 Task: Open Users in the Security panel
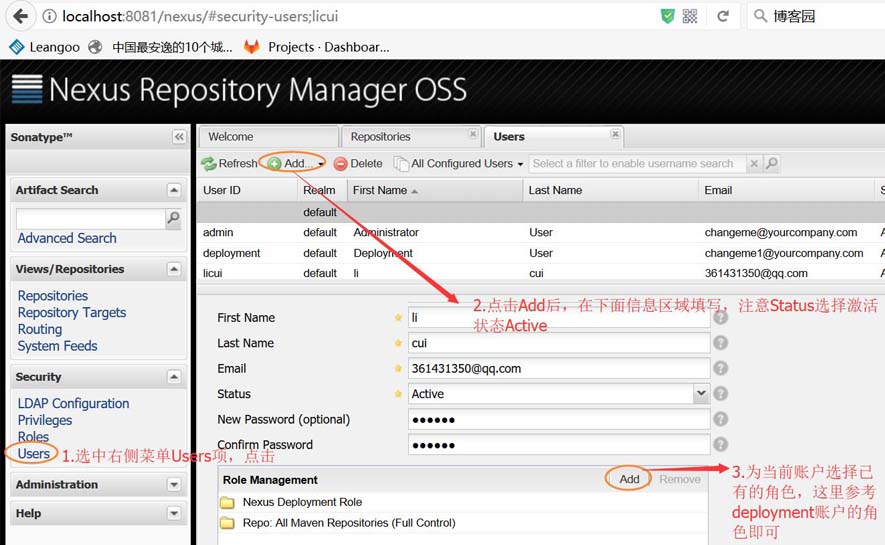[34, 454]
